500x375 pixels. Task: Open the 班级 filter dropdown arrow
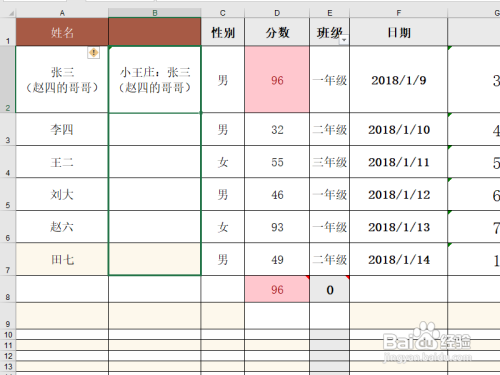click(344, 40)
